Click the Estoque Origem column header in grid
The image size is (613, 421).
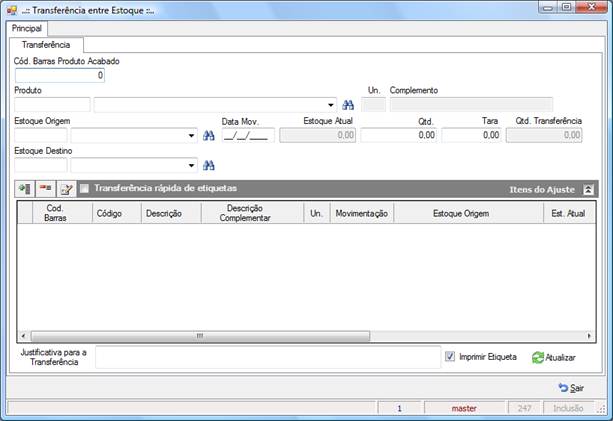(x=469, y=213)
